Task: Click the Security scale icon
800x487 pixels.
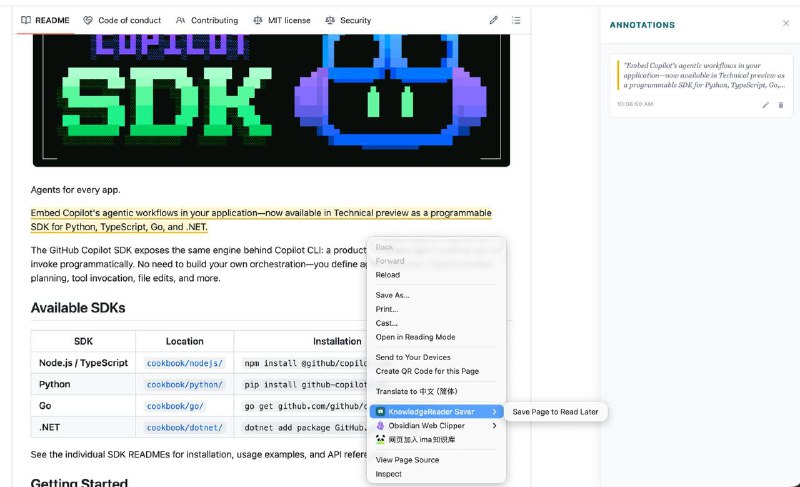Action: point(330,20)
